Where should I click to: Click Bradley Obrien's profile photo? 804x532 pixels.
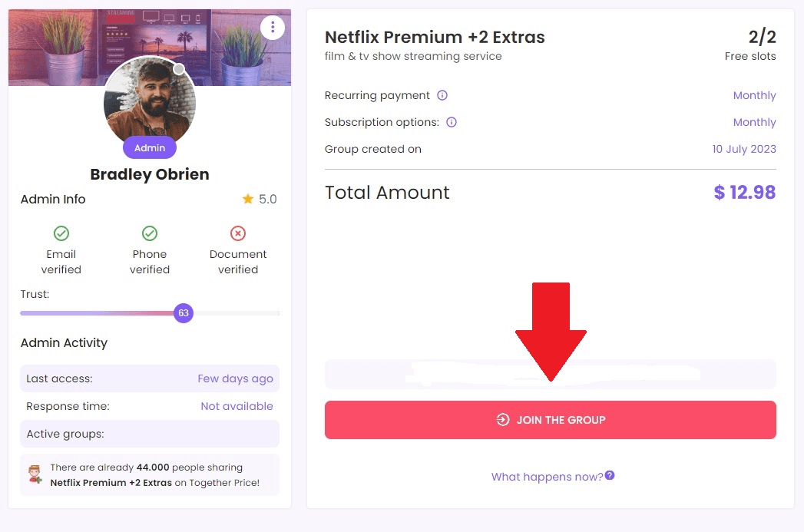click(x=150, y=102)
